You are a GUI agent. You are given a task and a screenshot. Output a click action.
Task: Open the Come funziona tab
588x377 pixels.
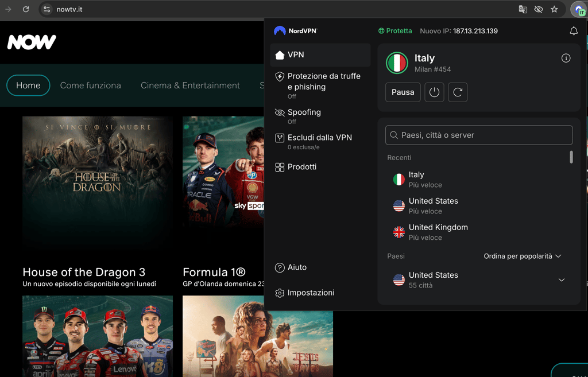[x=90, y=85]
